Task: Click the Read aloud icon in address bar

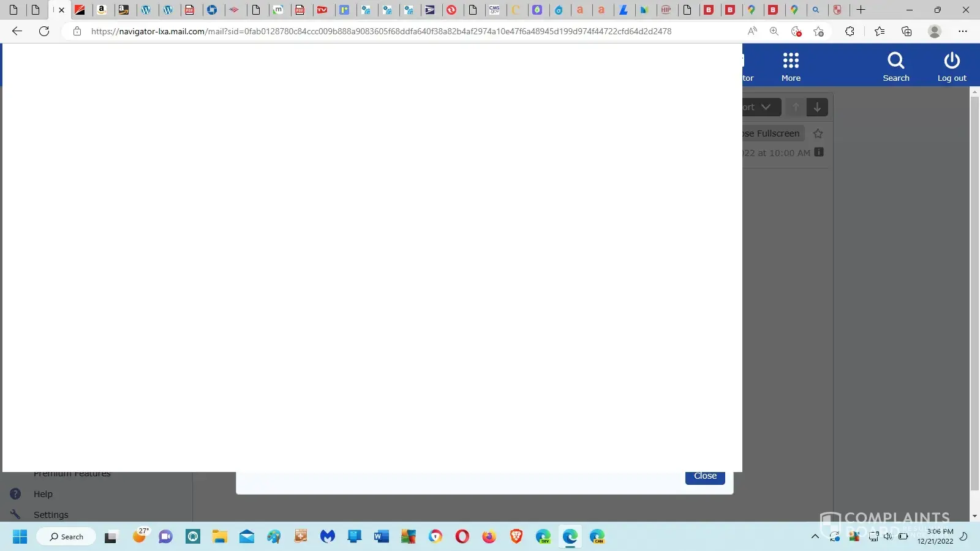Action: [752, 31]
